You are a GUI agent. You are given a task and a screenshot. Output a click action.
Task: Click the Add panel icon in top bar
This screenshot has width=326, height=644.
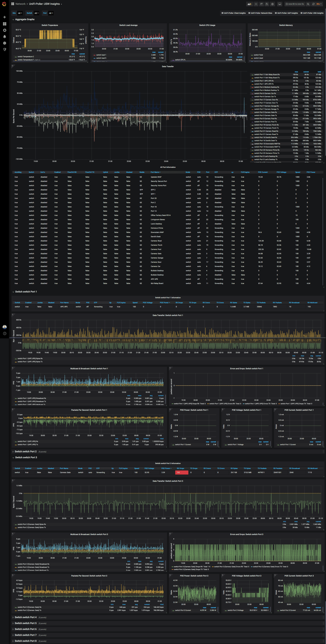[x=249, y=4]
